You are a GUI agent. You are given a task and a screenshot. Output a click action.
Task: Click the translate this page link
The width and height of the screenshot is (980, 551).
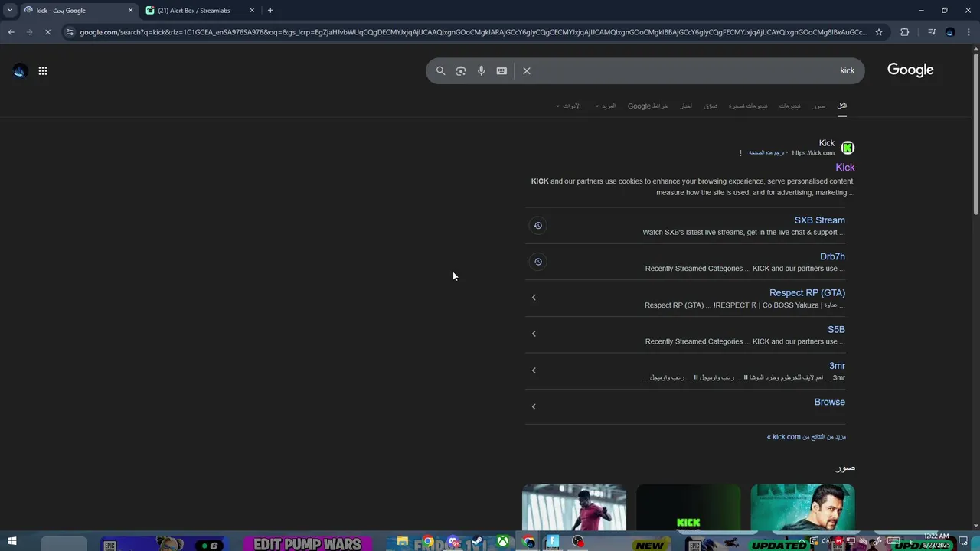point(766,153)
